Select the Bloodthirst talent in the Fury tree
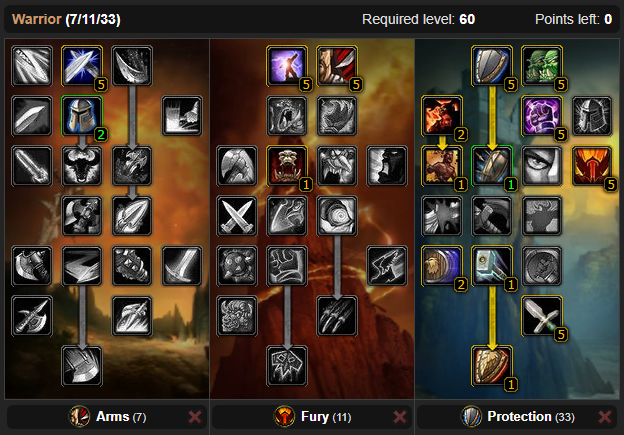Screen dimensions: 624x435 pyautogui.click(x=287, y=366)
